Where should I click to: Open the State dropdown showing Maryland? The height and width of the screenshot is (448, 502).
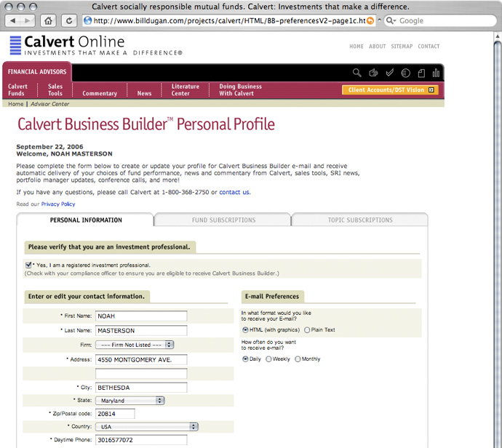(x=130, y=401)
